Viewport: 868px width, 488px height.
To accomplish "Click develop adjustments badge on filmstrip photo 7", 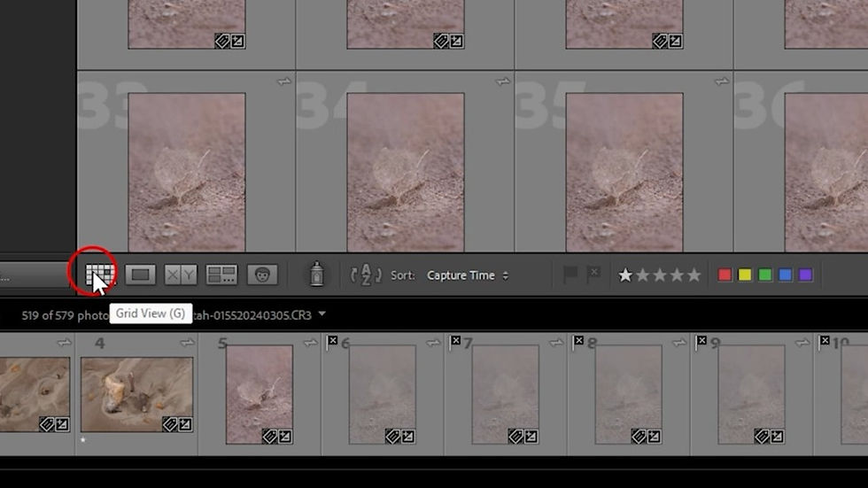I will (x=531, y=437).
